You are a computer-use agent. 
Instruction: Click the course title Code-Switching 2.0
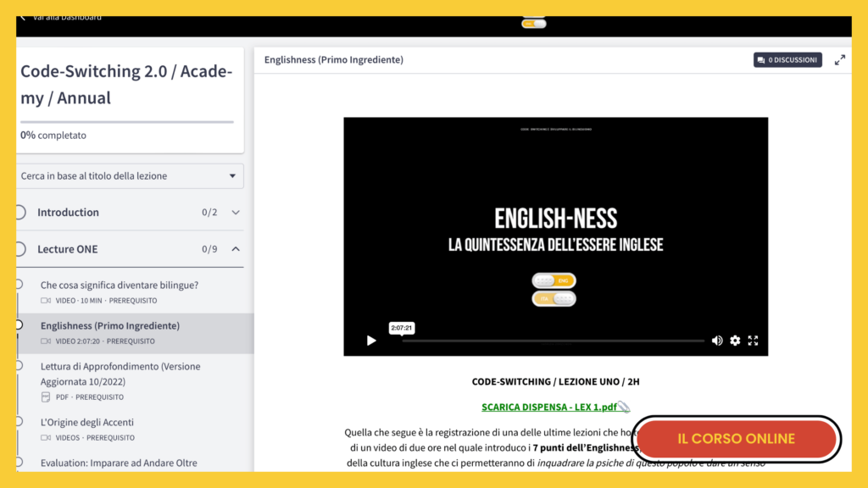[x=126, y=84]
